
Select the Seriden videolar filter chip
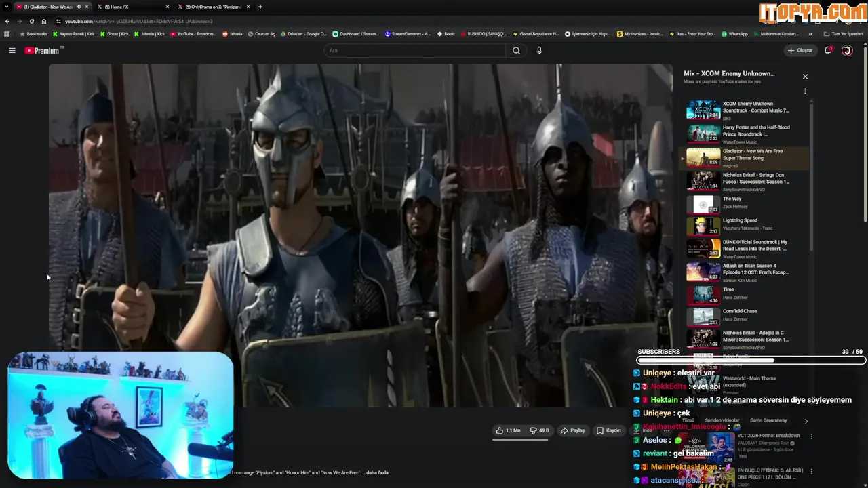[722, 420]
